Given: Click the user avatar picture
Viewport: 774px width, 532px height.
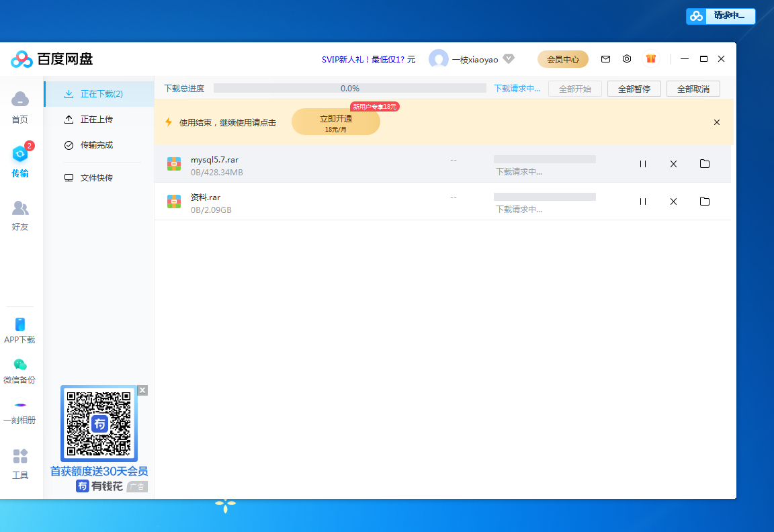Looking at the screenshot, I should coord(438,59).
